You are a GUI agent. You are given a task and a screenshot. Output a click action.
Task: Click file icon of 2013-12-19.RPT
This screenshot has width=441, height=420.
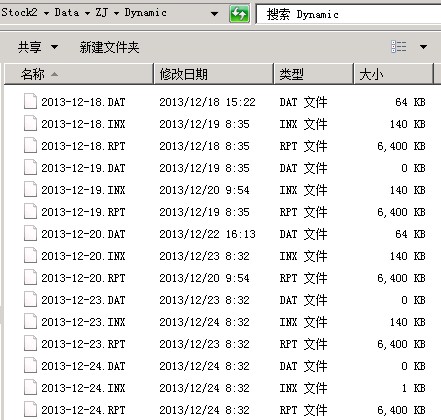[x=30, y=212]
